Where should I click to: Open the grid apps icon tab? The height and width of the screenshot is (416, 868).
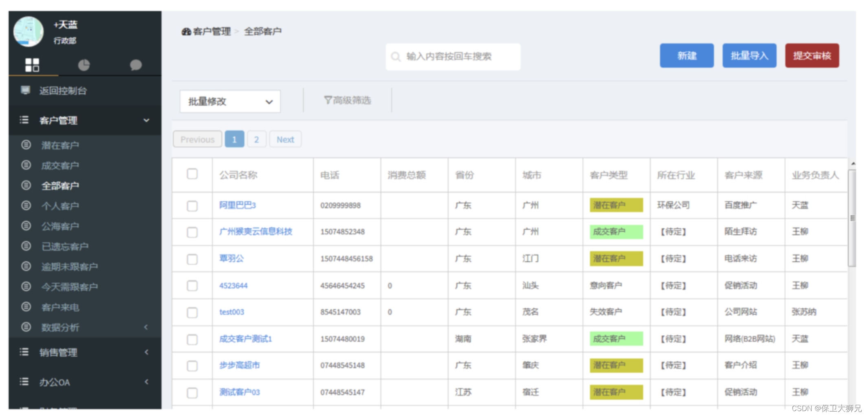pyautogui.click(x=32, y=65)
